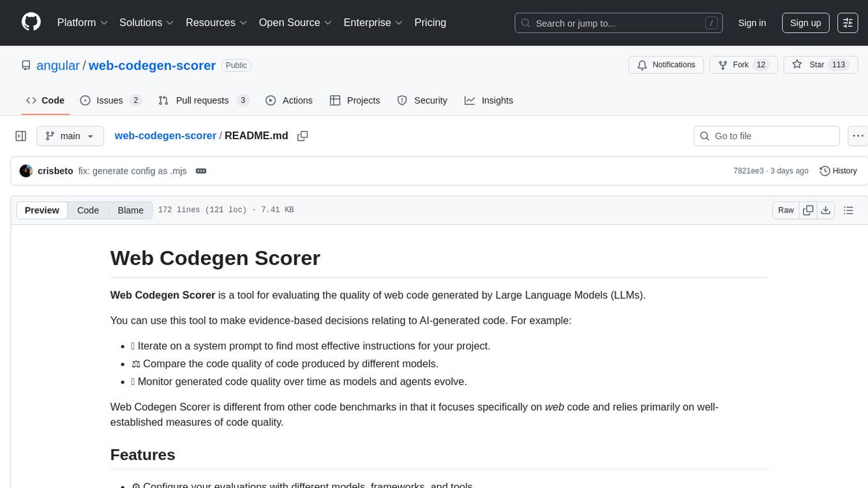Go to the web-codegen-scorer breadcrumb folder
Viewport: 868px width, 488px height.
click(x=165, y=135)
